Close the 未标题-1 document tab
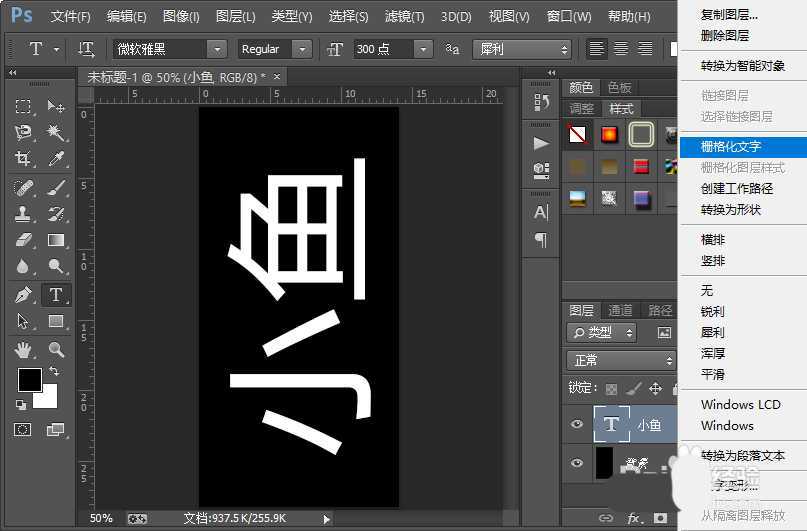This screenshot has width=807, height=531. pyautogui.click(x=277, y=76)
